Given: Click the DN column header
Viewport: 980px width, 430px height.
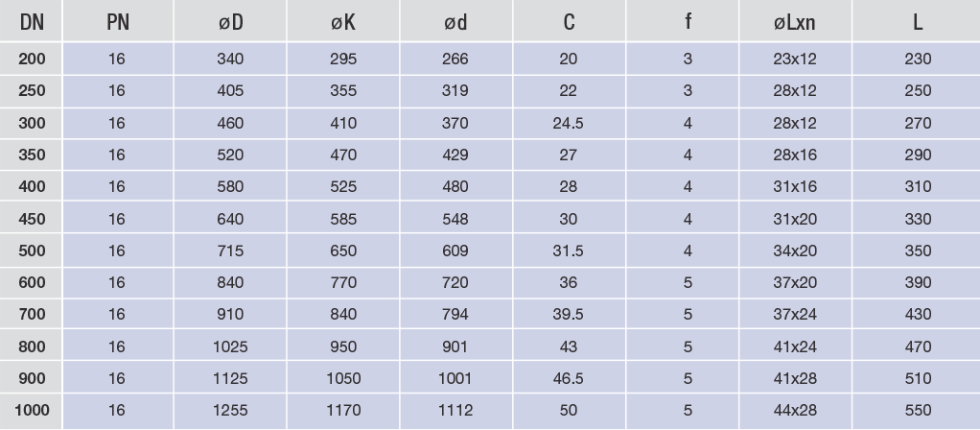Looking at the screenshot, I should (x=32, y=22).
